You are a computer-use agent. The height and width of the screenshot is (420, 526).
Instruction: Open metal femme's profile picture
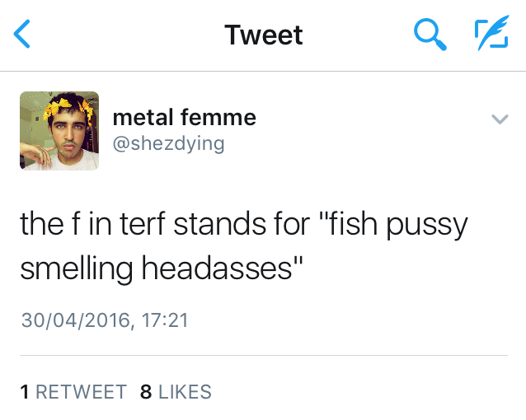[59, 131]
